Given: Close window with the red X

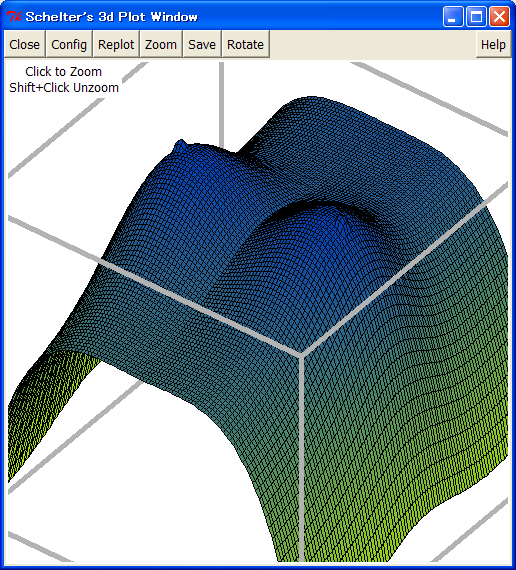Looking at the screenshot, I should [x=499, y=17].
